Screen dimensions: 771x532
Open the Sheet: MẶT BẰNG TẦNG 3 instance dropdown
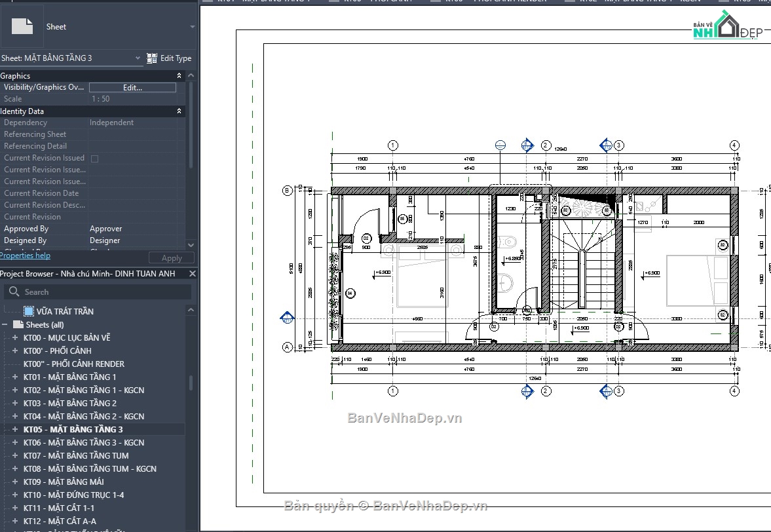coord(71,58)
